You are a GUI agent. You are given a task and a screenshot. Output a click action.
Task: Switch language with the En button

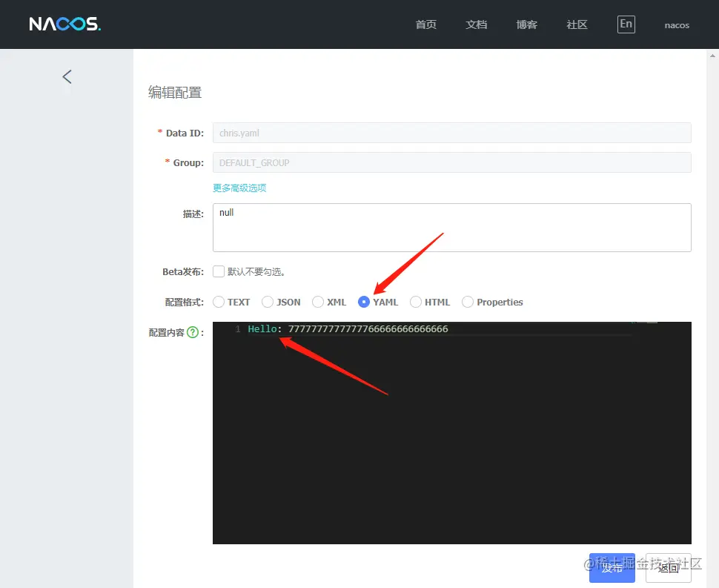click(626, 24)
